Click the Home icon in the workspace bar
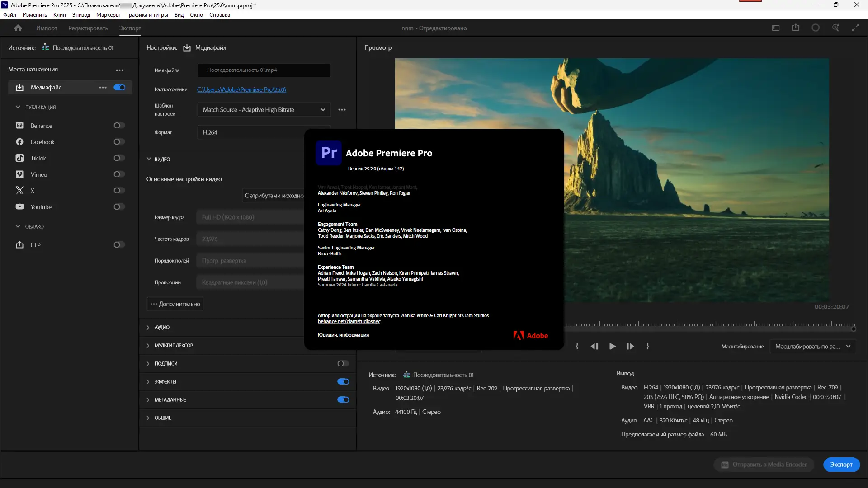 18,28
